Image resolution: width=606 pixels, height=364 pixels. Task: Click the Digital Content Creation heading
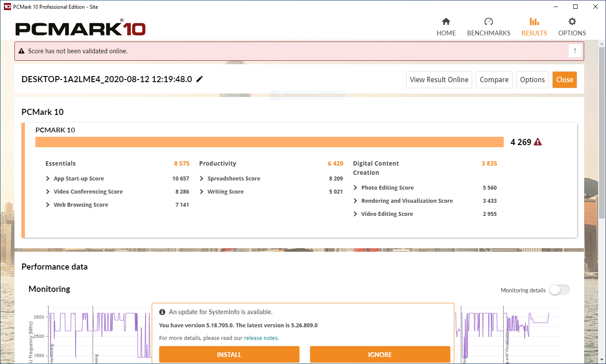(376, 168)
